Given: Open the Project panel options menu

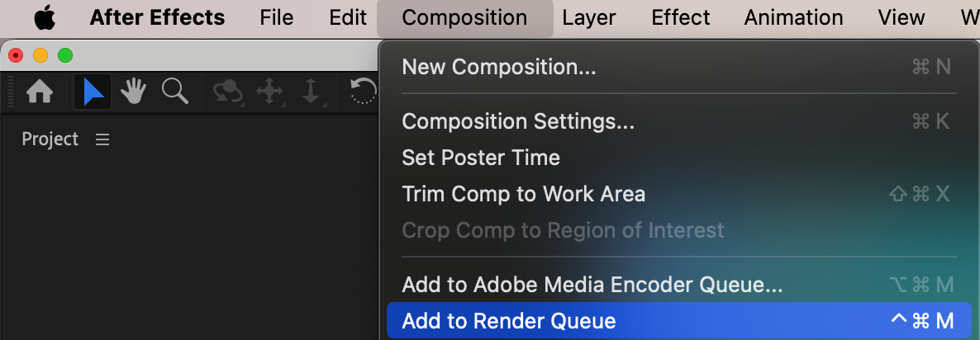Looking at the screenshot, I should point(102,139).
